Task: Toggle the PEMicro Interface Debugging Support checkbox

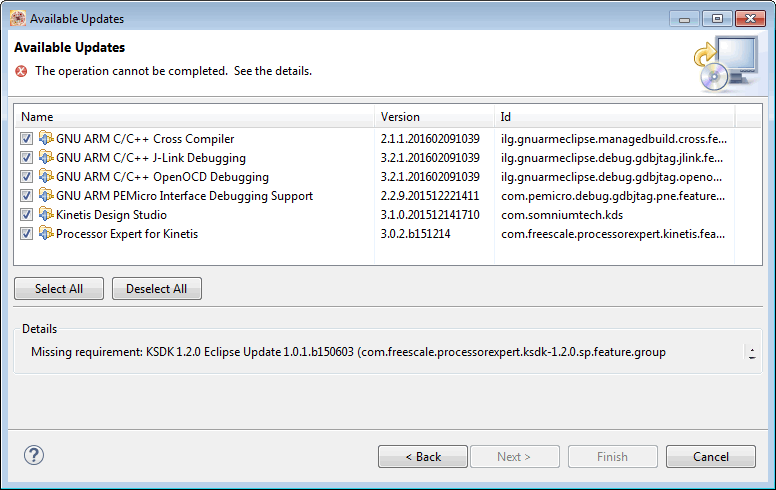Action: (26, 196)
